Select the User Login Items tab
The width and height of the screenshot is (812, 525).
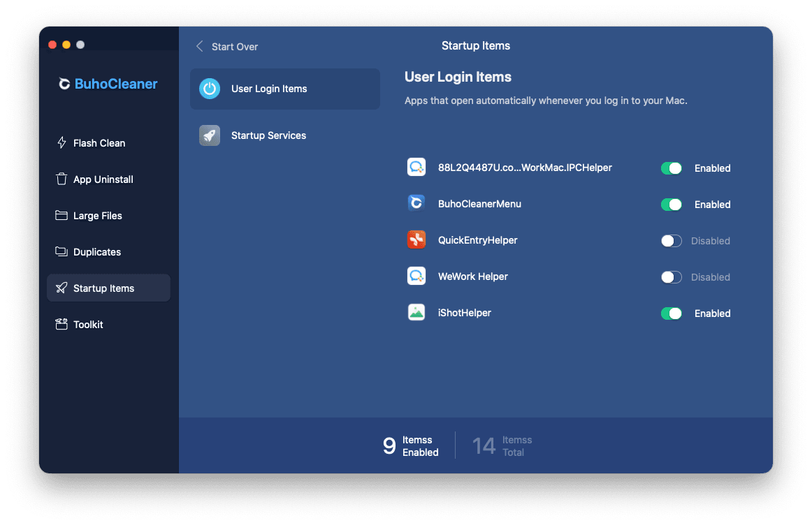coord(269,89)
